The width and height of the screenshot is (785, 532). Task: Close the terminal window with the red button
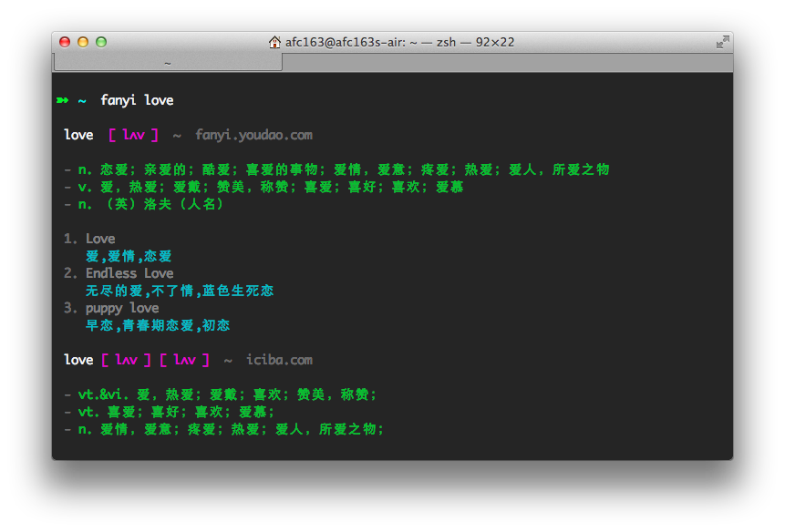pos(65,42)
